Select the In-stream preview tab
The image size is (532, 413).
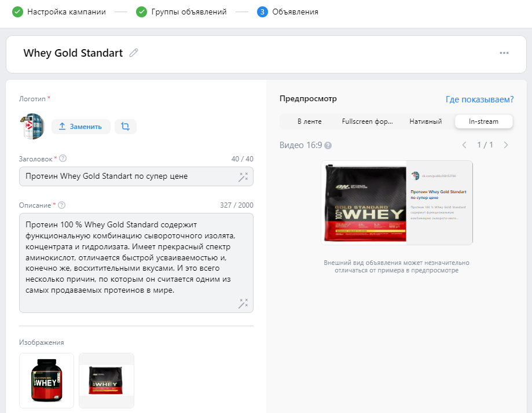tap(484, 121)
